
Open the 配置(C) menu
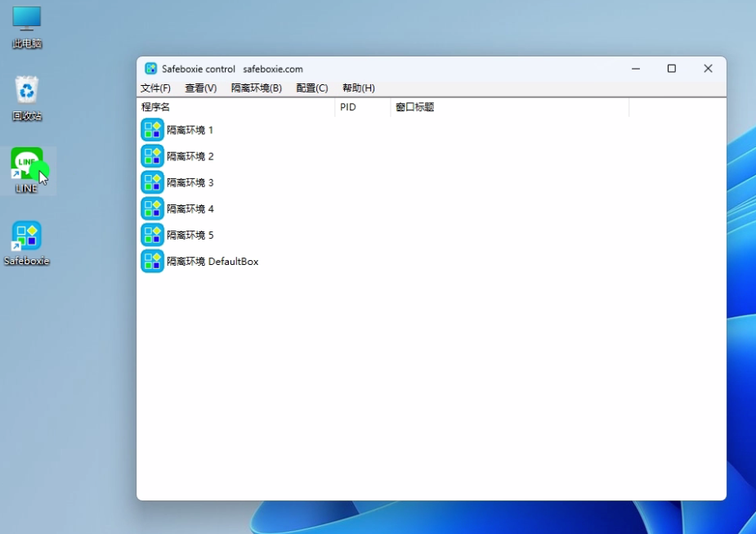[312, 88]
